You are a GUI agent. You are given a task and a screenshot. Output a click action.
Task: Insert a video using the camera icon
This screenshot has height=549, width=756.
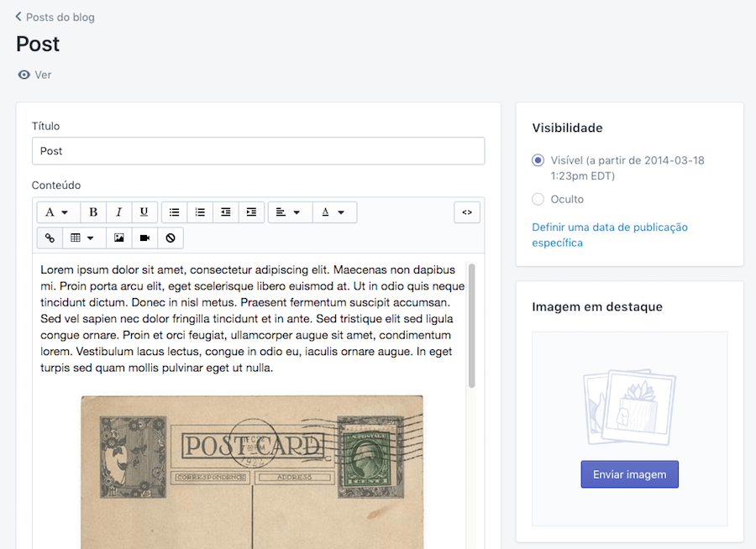pyautogui.click(x=144, y=238)
